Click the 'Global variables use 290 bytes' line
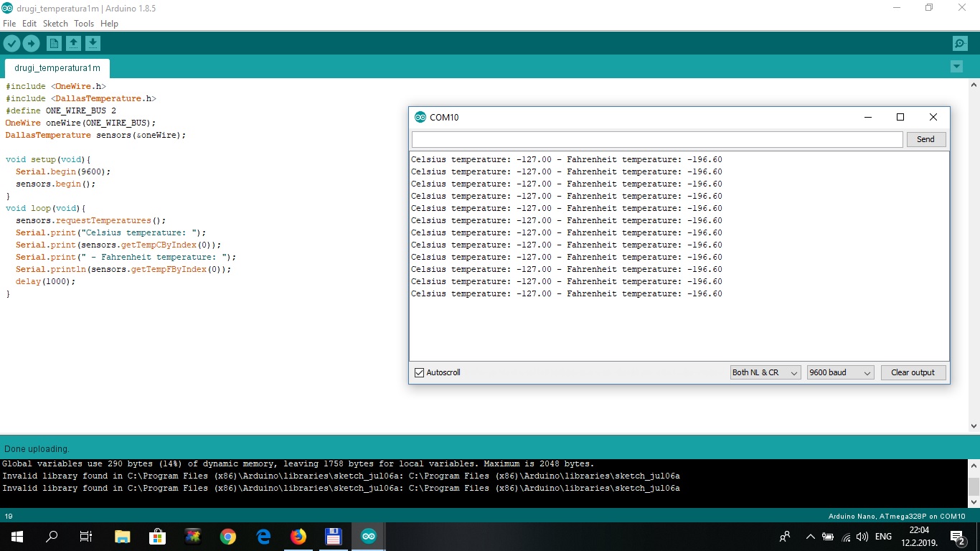 coord(298,463)
